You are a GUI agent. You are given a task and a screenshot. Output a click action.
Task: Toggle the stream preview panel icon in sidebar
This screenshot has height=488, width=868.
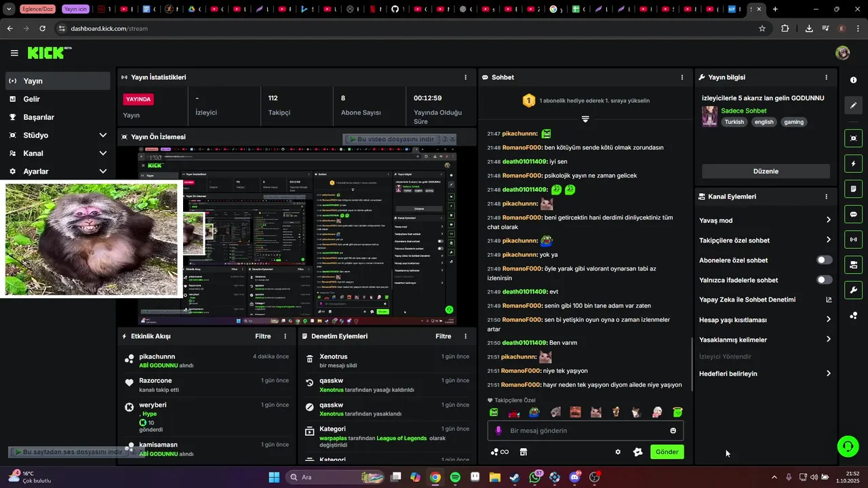[x=853, y=138]
